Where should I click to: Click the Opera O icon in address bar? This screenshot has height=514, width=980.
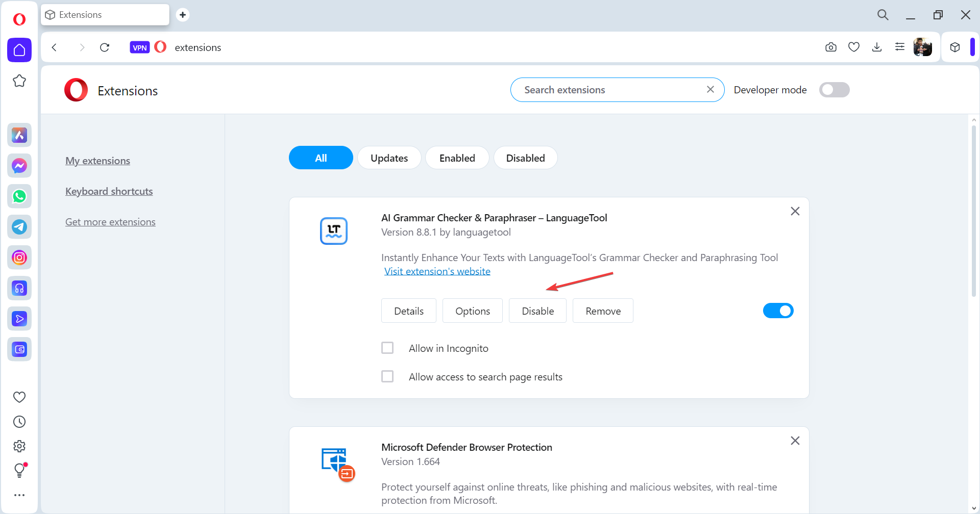click(160, 47)
